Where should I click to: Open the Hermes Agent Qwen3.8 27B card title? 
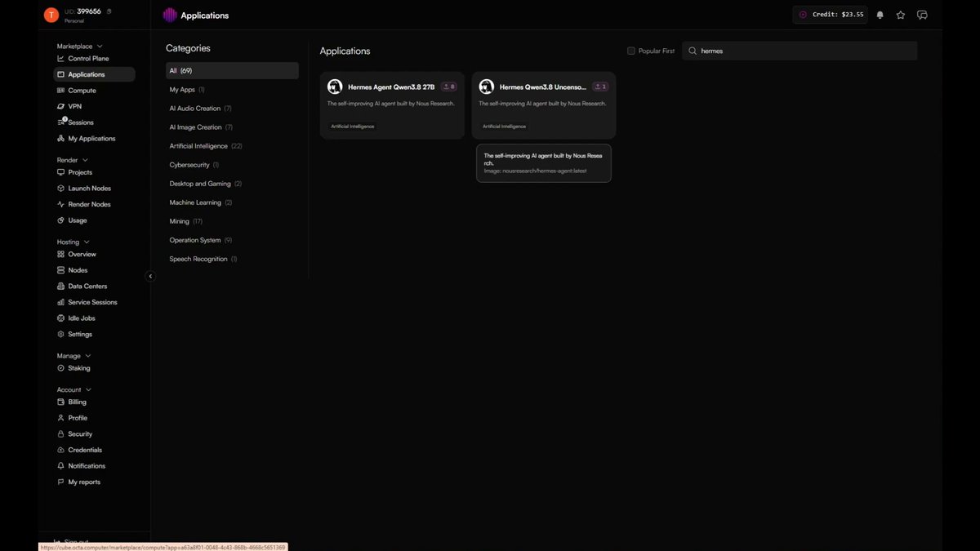click(x=391, y=87)
